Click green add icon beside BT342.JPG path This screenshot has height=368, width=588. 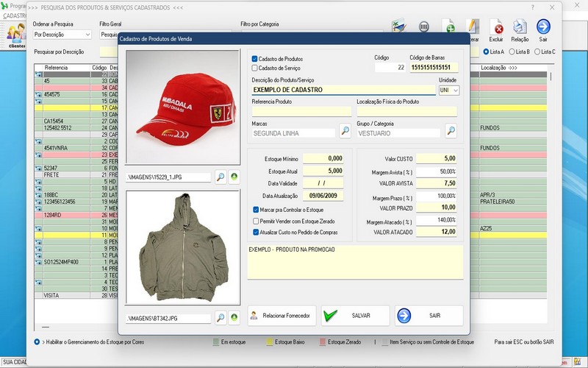[x=234, y=318]
